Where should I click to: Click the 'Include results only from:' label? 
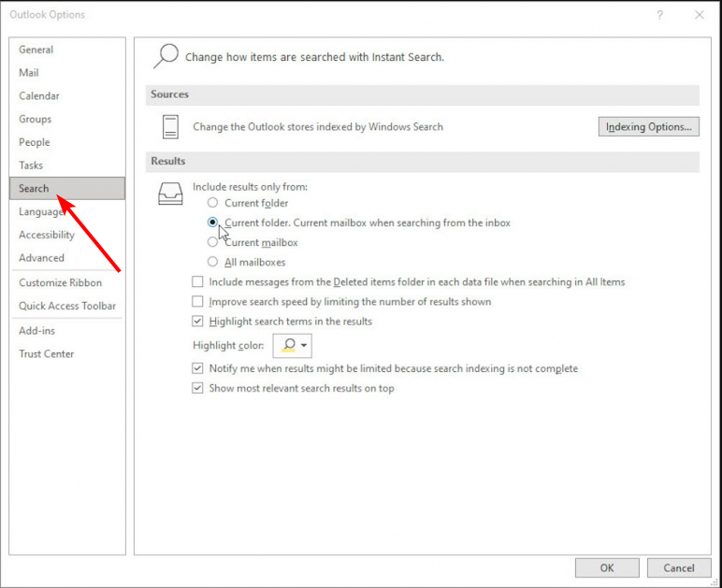250,187
